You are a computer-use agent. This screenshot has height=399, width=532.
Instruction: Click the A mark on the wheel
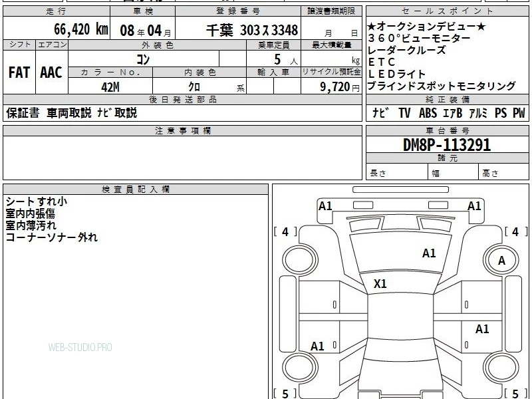[x=501, y=261]
